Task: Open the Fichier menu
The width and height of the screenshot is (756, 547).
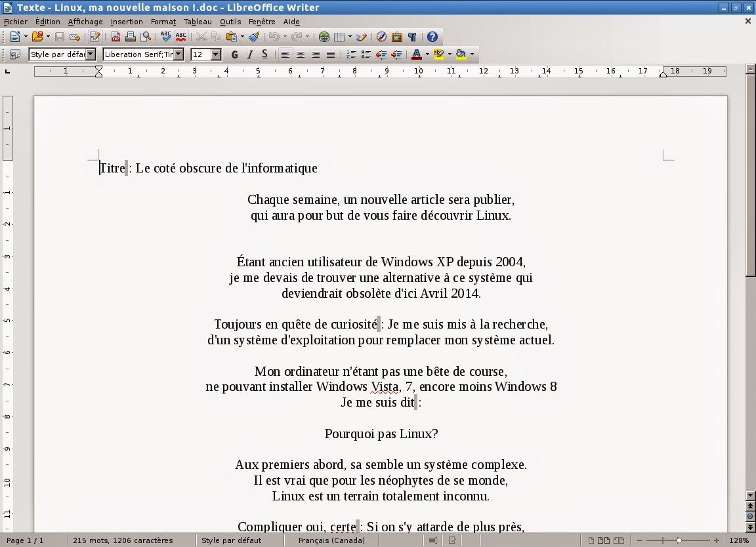Action: coord(16,22)
